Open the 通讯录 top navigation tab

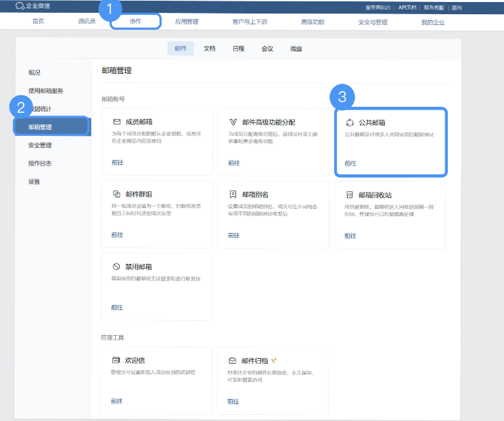click(87, 21)
